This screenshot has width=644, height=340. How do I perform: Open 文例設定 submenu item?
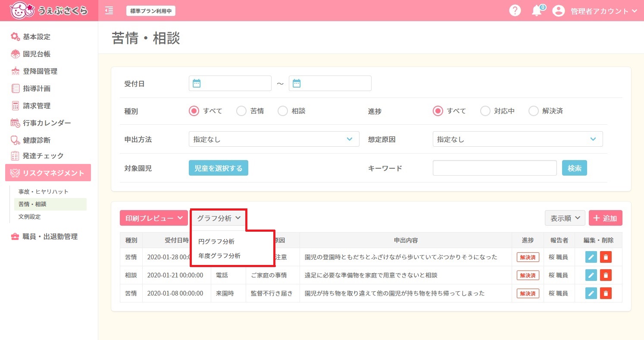(x=29, y=217)
